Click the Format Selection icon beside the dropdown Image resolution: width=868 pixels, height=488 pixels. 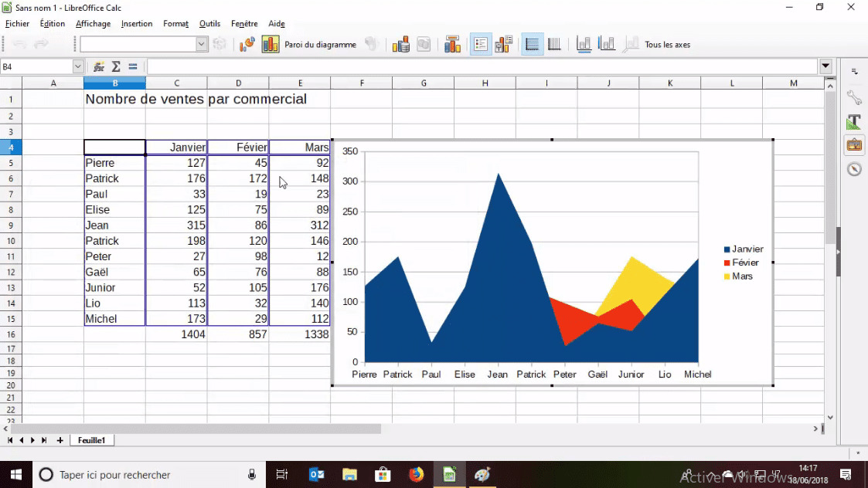(x=371, y=44)
